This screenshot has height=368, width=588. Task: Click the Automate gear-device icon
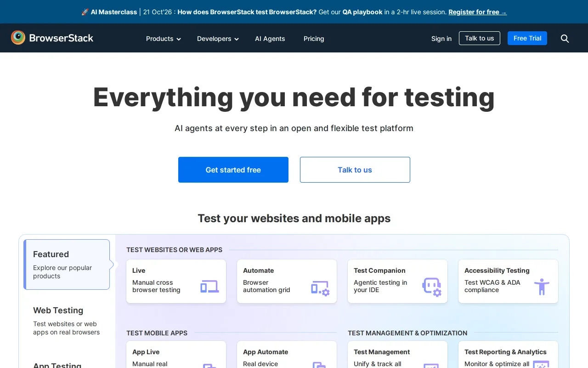[x=320, y=288]
